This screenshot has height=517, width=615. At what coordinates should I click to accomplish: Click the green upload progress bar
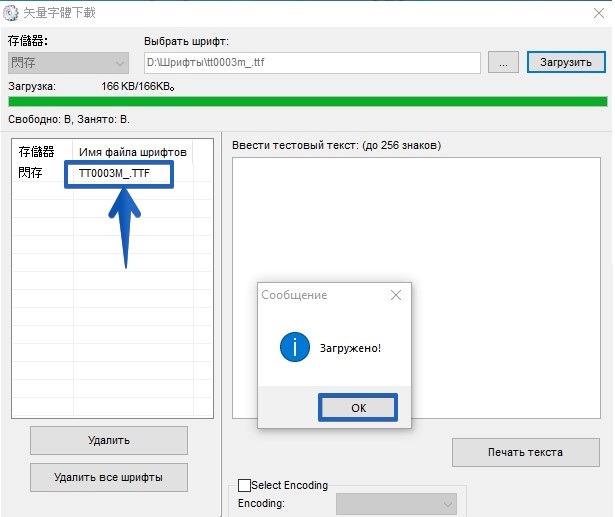point(307,101)
